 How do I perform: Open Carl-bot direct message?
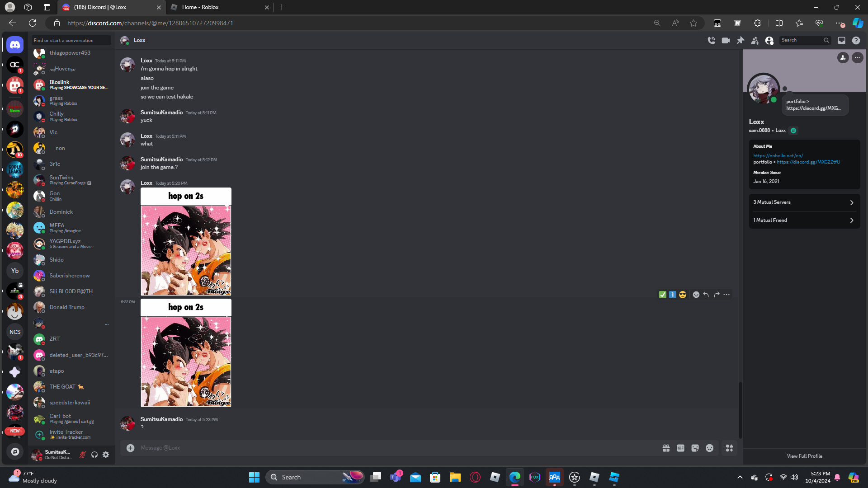[x=71, y=418]
